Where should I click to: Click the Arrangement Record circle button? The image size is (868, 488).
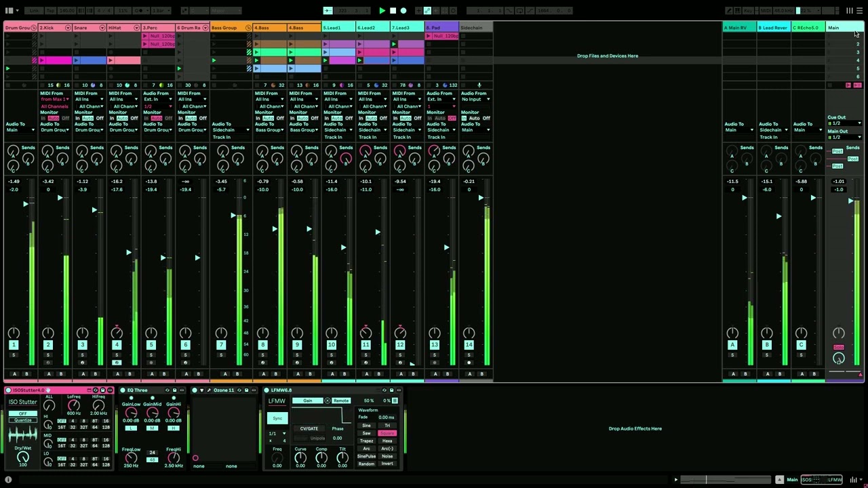tap(403, 11)
